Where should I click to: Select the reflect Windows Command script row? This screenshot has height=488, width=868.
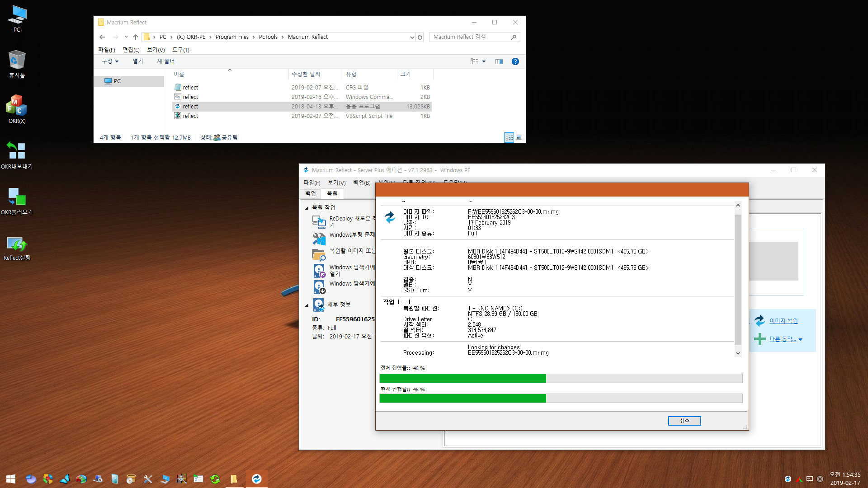[302, 97]
